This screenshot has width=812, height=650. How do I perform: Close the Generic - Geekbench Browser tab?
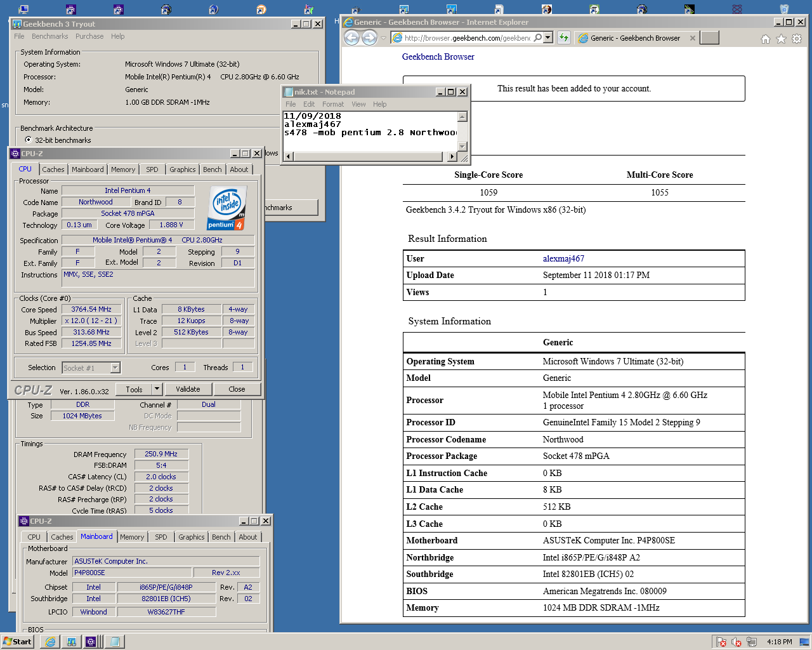coord(692,38)
